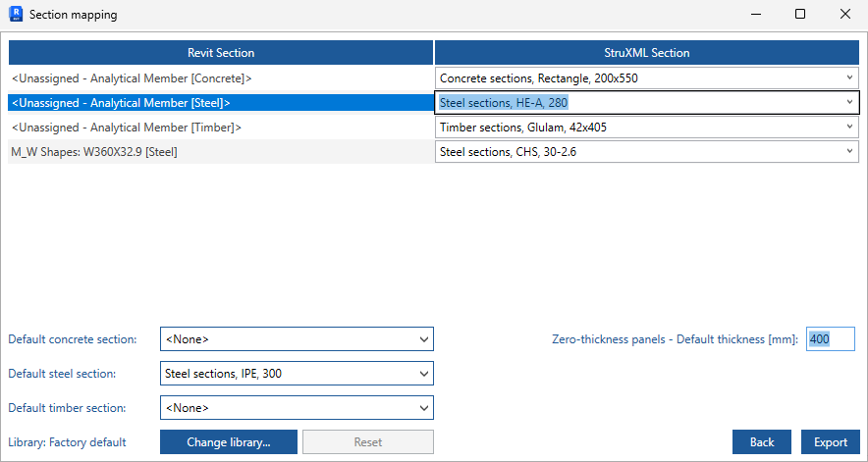Image resolution: width=868 pixels, height=462 pixels.
Task: Select the Unassigned Analytical Member Steel row
Action: click(221, 103)
